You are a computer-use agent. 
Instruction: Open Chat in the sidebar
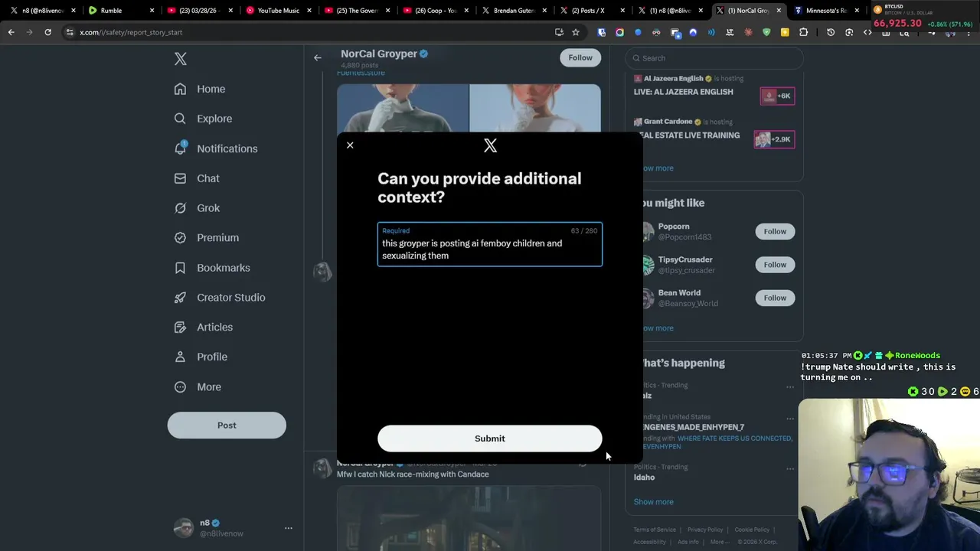click(x=197, y=178)
